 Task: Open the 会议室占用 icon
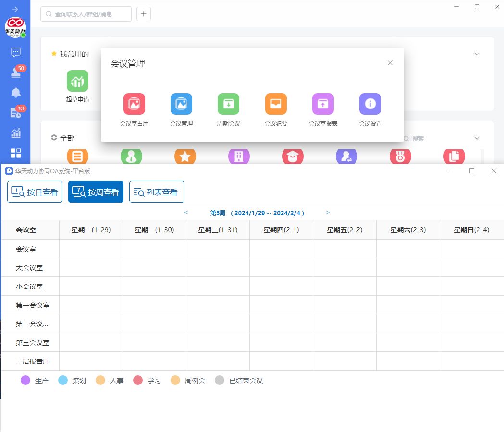point(134,104)
